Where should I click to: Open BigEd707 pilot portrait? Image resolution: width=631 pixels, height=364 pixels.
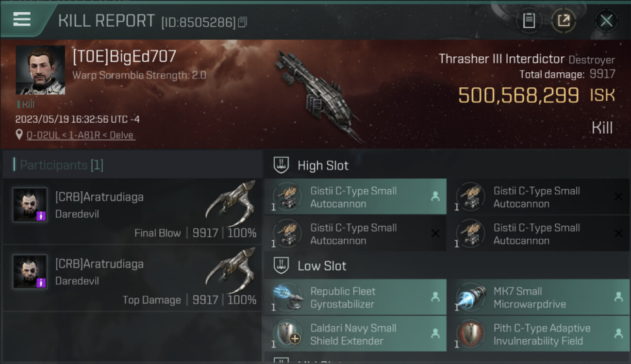click(x=40, y=70)
